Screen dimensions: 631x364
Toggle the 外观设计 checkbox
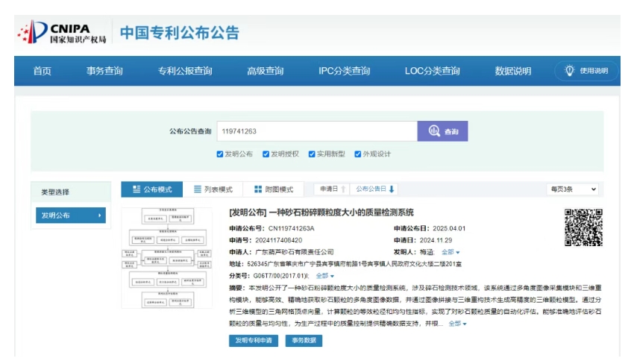pyautogui.click(x=358, y=154)
